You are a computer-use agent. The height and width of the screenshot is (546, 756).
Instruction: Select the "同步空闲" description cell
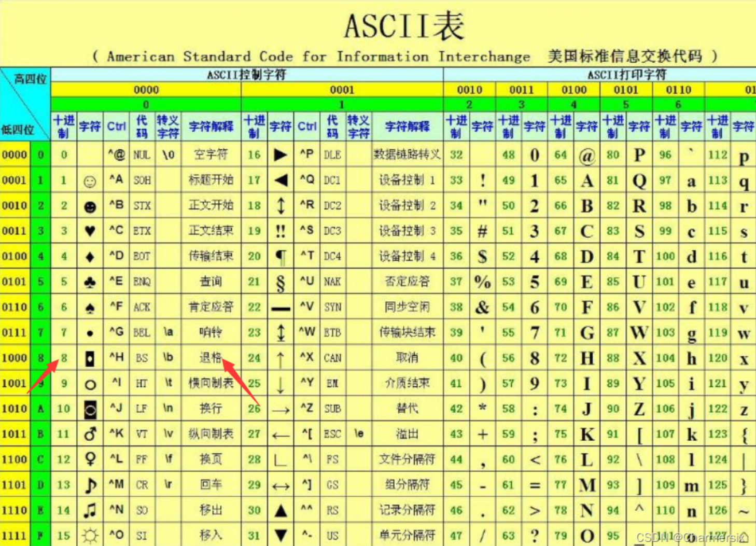[407, 307]
